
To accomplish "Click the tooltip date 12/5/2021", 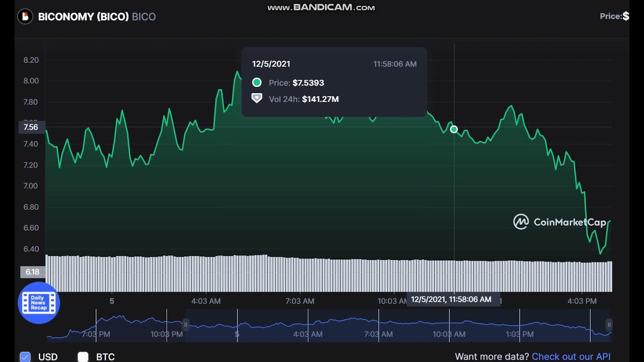I will [271, 64].
